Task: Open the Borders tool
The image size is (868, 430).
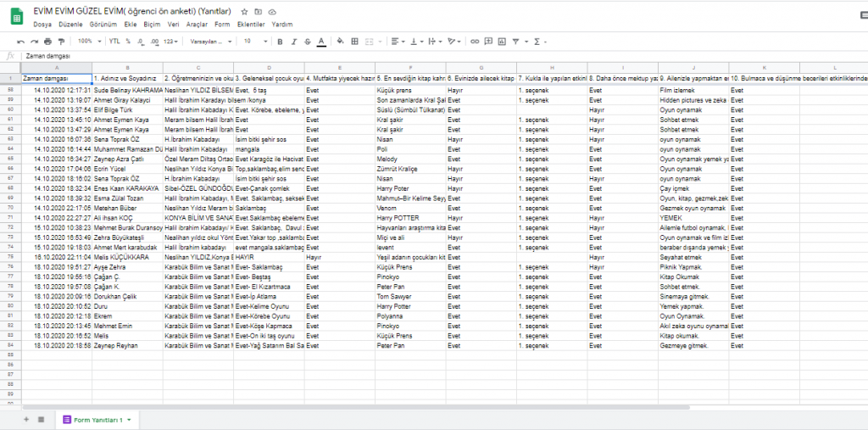Action: pos(353,41)
